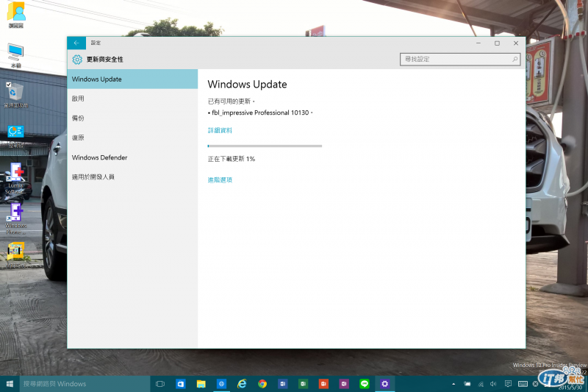Close the Settings window

click(516, 43)
